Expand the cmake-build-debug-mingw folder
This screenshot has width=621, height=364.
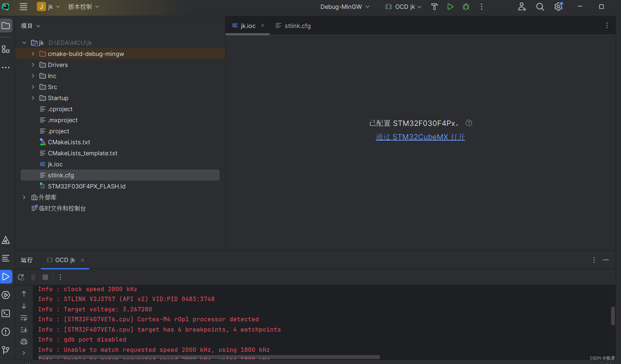(33, 54)
